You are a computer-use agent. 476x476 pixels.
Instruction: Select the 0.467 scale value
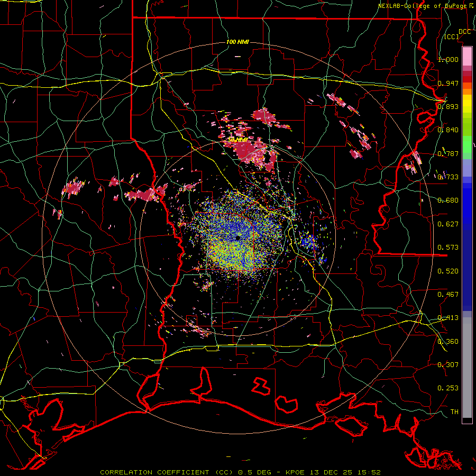pos(448,295)
